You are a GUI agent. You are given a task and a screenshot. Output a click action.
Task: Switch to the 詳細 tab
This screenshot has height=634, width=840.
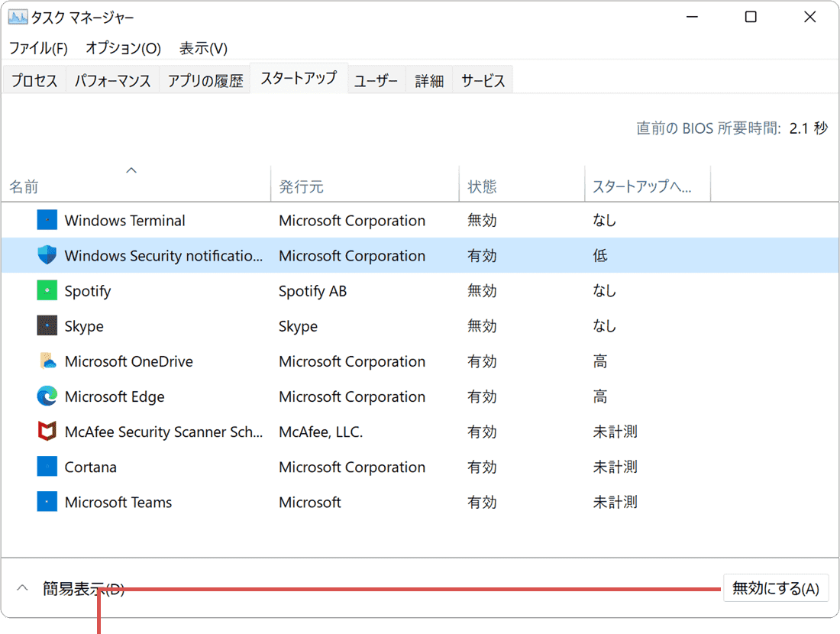(429, 80)
